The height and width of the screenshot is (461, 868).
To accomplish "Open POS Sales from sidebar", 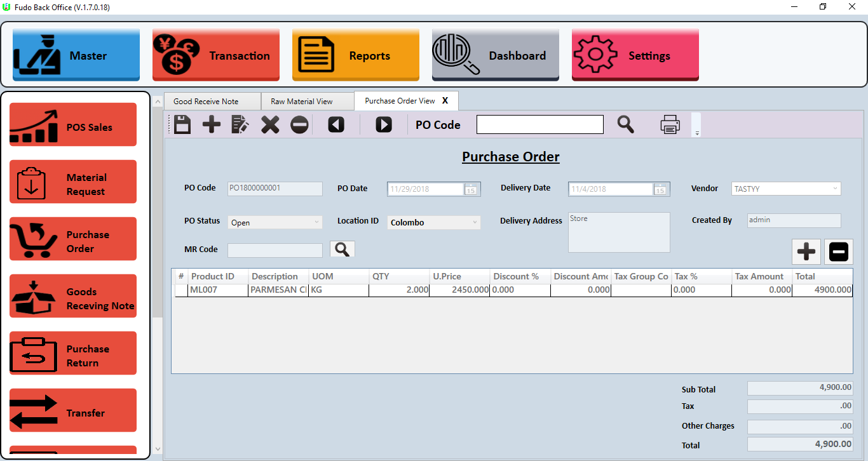I will (x=73, y=124).
